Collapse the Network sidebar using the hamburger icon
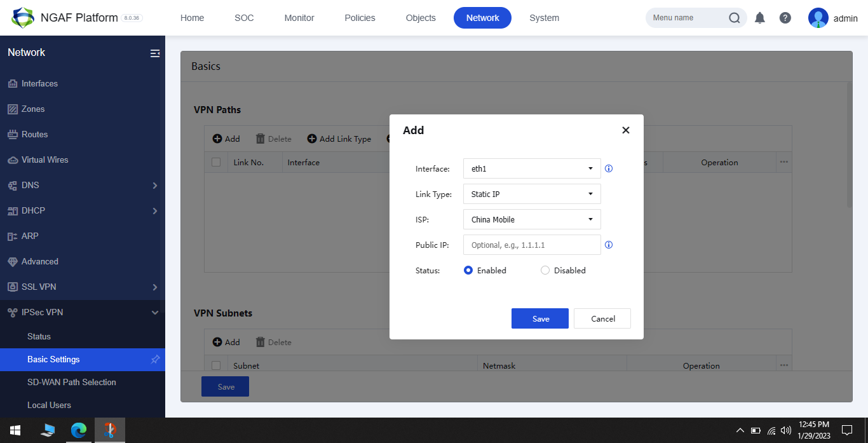 154,53
